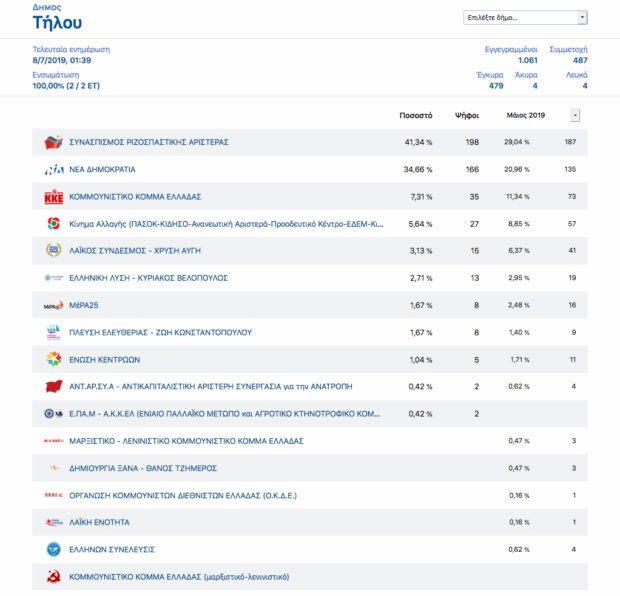The width and height of the screenshot is (620, 596).
Task: Open ΟΡΓΑΝΩΣΗ ΚΟΜΜΟΥΝΙΣΤΩΝ ΔΙΕΘΝΙΣΤΩΝ ΕΛΛΑΔΑΣ link
Action: (183, 496)
